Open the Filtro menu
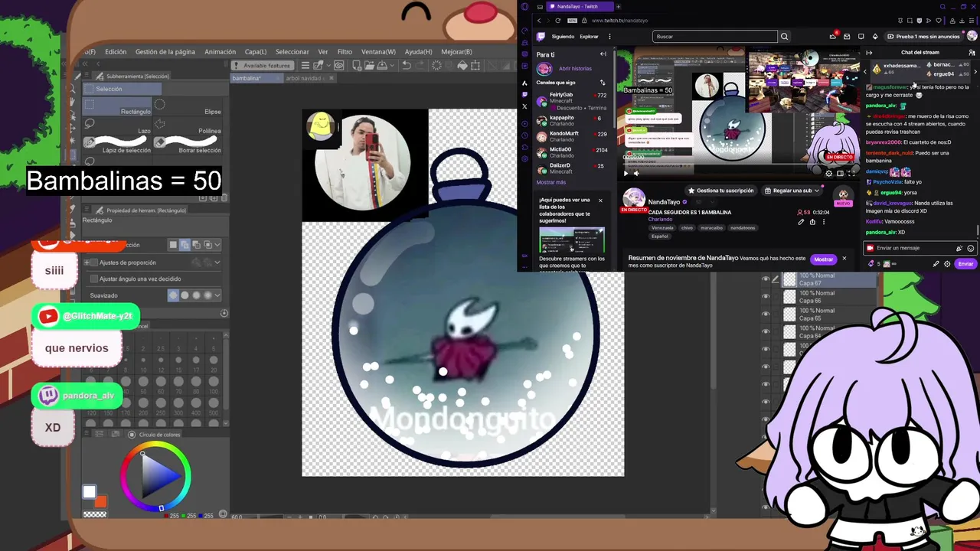 [345, 52]
